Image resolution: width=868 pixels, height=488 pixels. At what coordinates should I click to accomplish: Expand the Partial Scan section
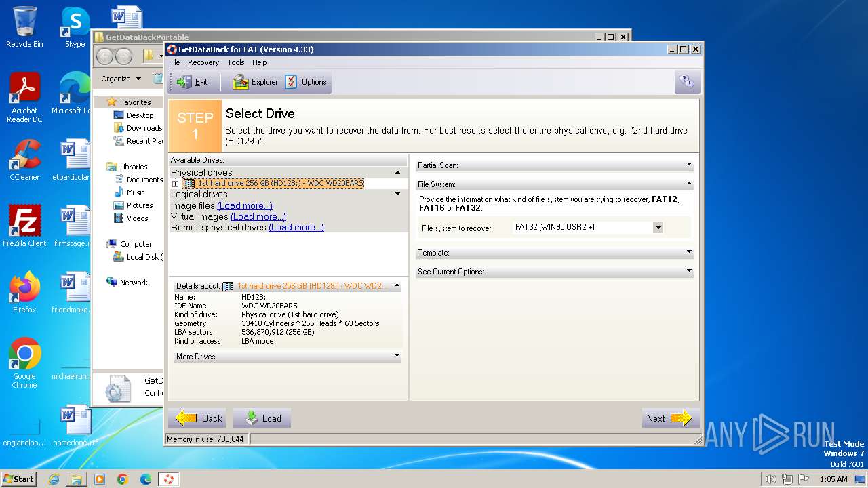(689, 165)
